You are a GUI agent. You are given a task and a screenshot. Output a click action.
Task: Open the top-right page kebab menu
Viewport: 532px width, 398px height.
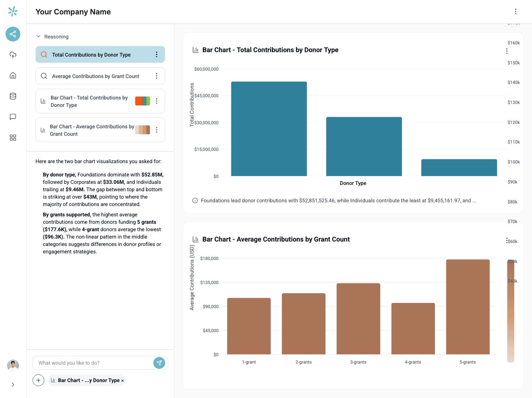(x=515, y=11)
